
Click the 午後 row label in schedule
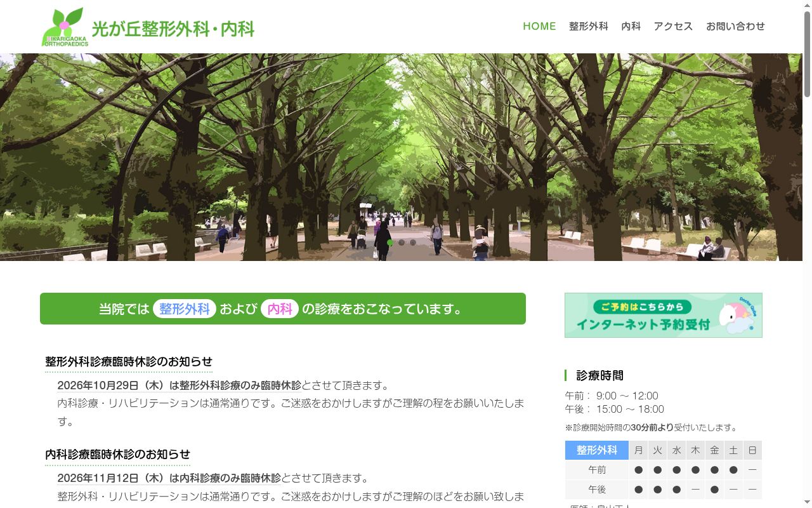click(x=597, y=490)
